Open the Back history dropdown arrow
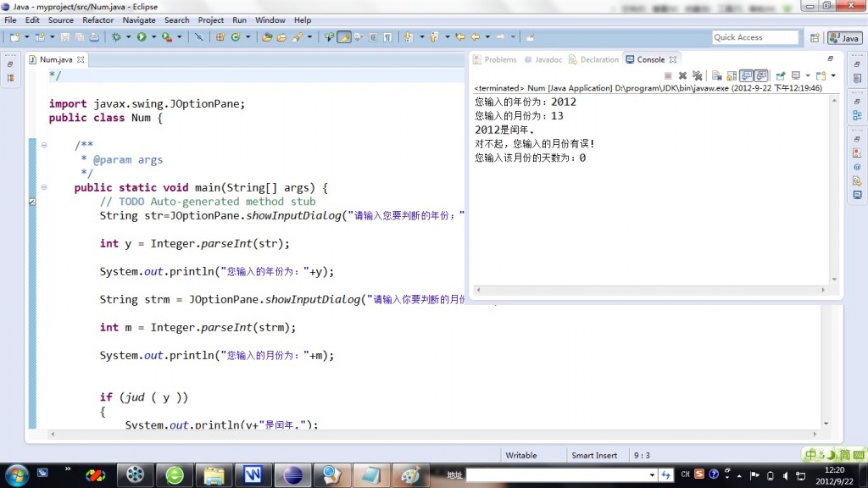This screenshot has height=488, width=868. click(487, 37)
